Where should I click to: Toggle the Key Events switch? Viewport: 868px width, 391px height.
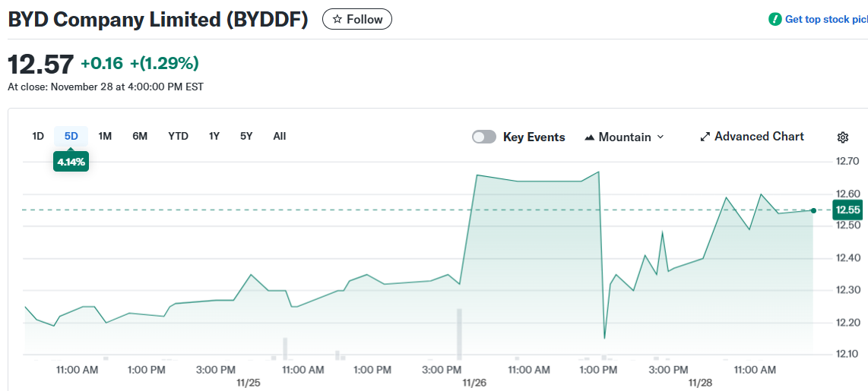[484, 137]
